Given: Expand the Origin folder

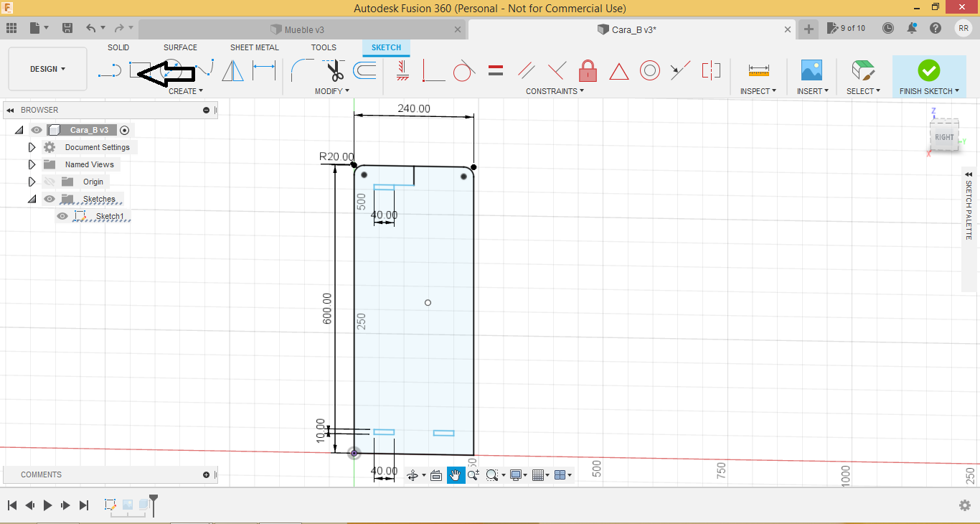Looking at the screenshot, I should 32,182.
